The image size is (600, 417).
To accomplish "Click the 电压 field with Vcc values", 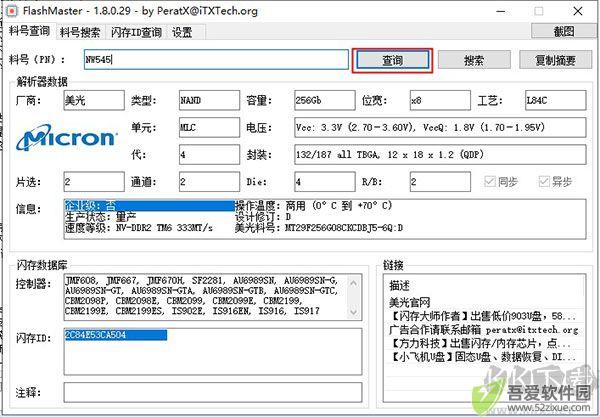I will 440,127.
